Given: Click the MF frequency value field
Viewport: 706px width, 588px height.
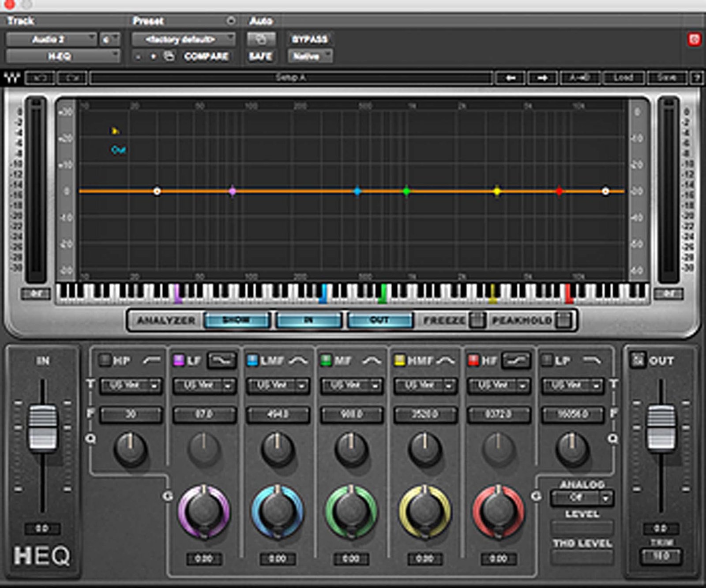Looking at the screenshot, I should 352,415.
